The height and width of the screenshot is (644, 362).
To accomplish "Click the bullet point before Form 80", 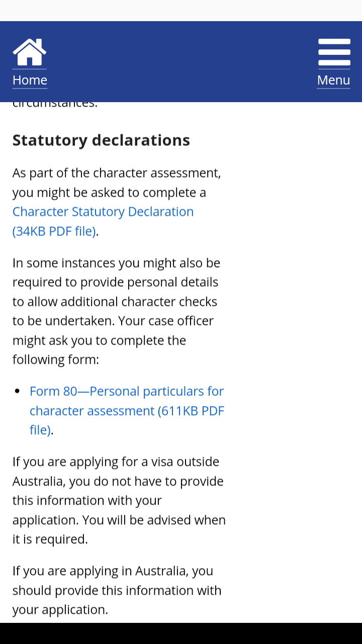I will pyautogui.click(x=18, y=391).
